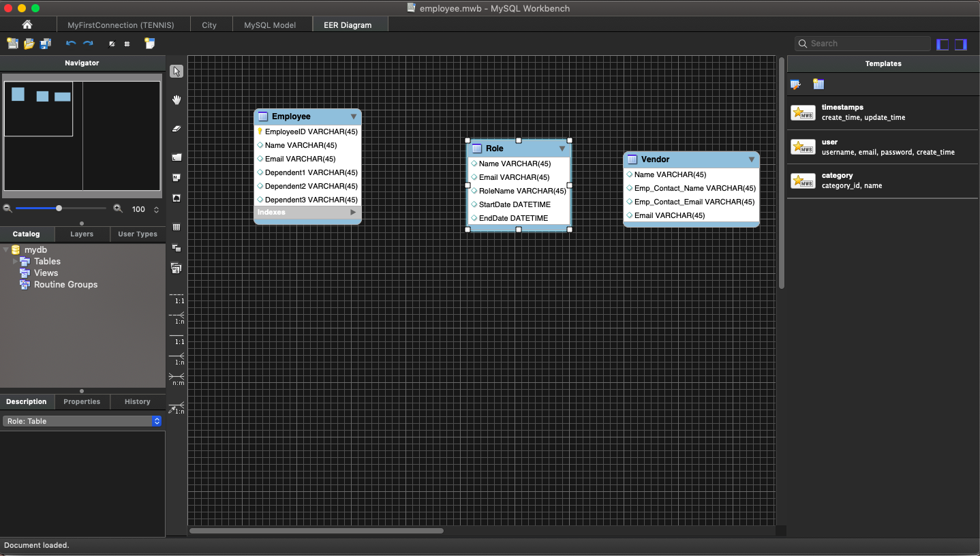Click the Home icon tab
The height and width of the screenshot is (556, 980).
(27, 25)
